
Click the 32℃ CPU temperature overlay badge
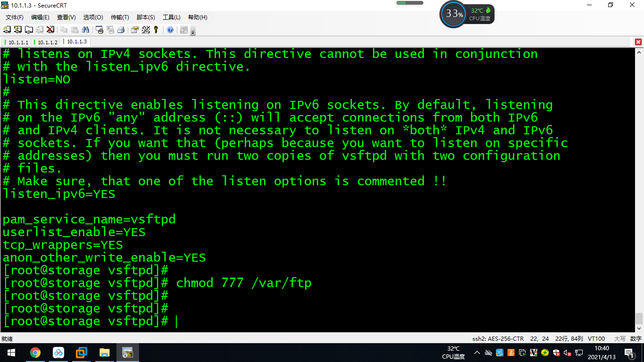pos(480,14)
